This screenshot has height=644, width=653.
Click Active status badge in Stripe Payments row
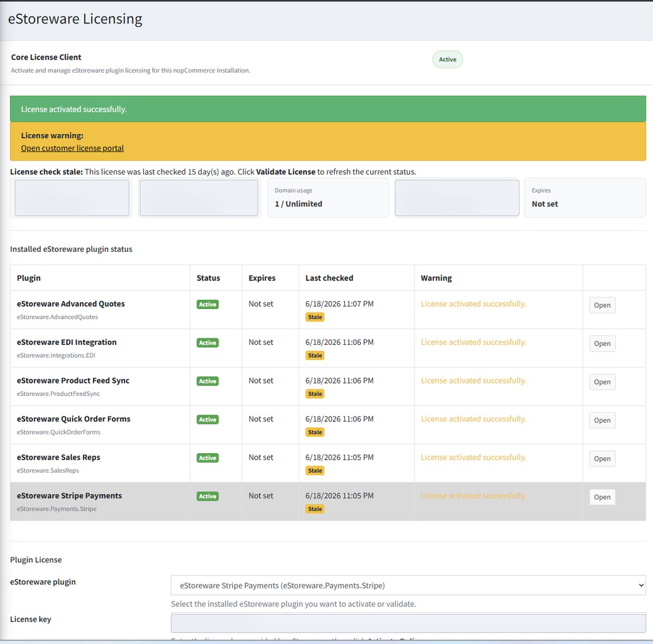[x=207, y=496]
